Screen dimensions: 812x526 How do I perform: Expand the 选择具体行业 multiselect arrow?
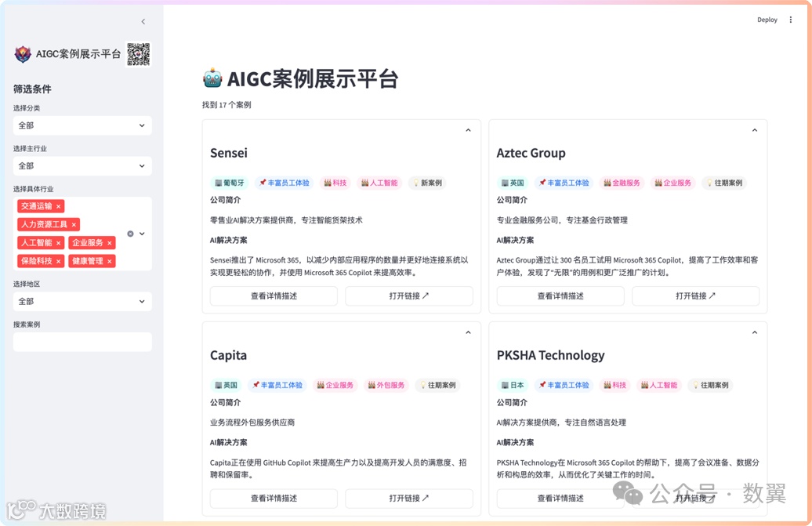coord(142,234)
